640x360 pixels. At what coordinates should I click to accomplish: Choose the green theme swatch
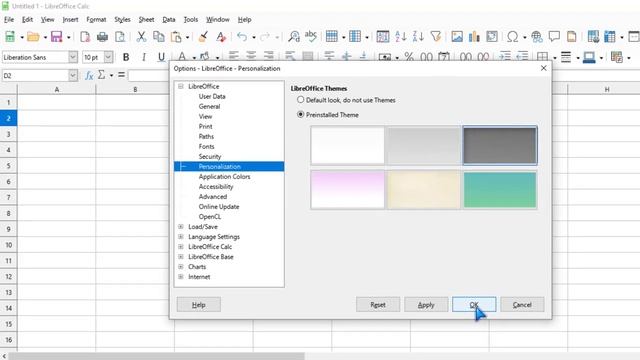[x=500, y=190]
